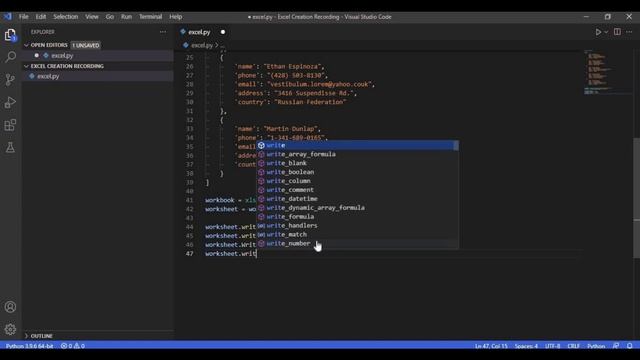Choose the write_match suggestion
Image resolution: width=640 pixels, height=360 pixels.
click(355, 235)
